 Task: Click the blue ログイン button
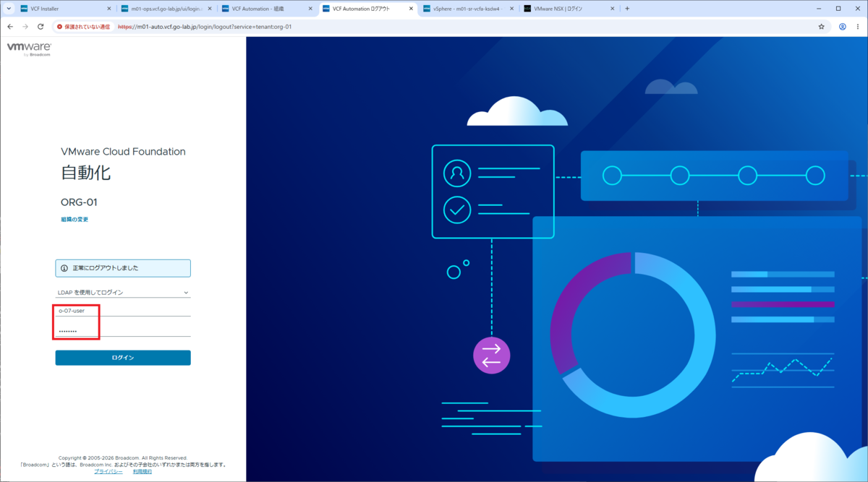[x=123, y=358]
